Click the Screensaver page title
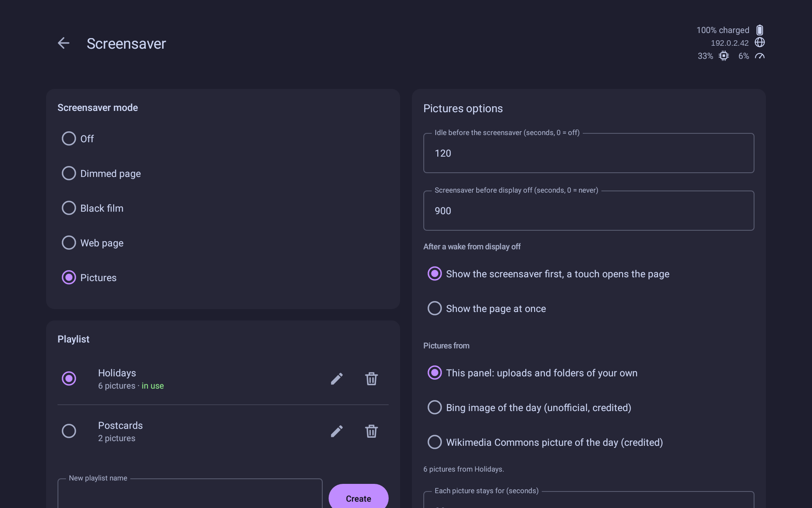Image resolution: width=812 pixels, height=508 pixels. (x=126, y=44)
